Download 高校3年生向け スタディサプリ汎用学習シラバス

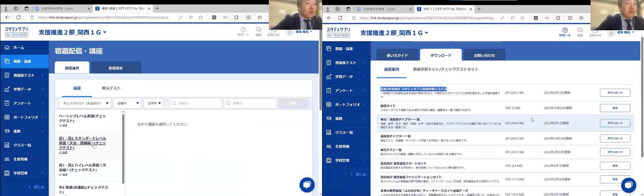pyautogui.click(x=615, y=93)
